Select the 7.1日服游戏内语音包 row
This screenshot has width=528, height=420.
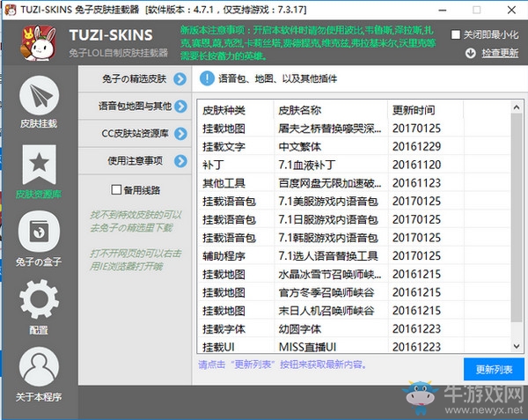(x=355, y=219)
